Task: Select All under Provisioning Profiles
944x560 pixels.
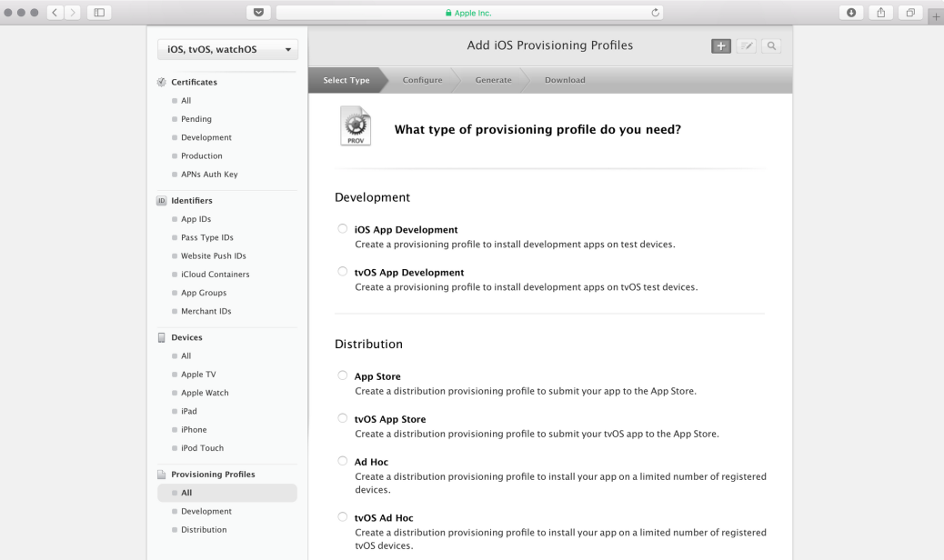Action: pyautogui.click(x=227, y=493)
